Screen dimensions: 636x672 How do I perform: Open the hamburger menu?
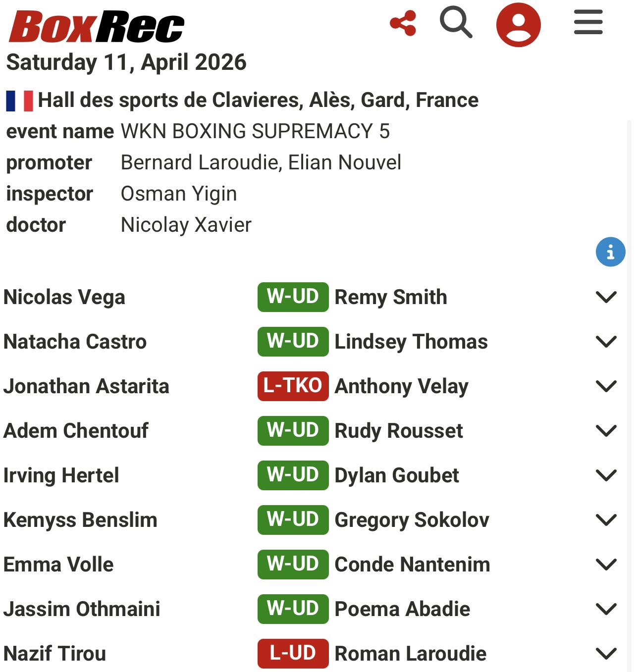(588, 23)
